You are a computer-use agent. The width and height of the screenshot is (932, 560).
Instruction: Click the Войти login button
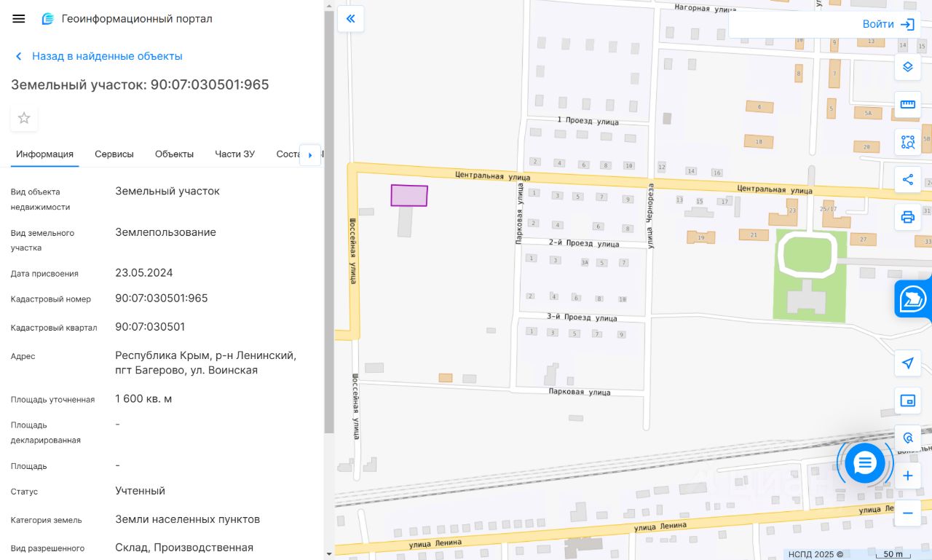tap(888, 25)
